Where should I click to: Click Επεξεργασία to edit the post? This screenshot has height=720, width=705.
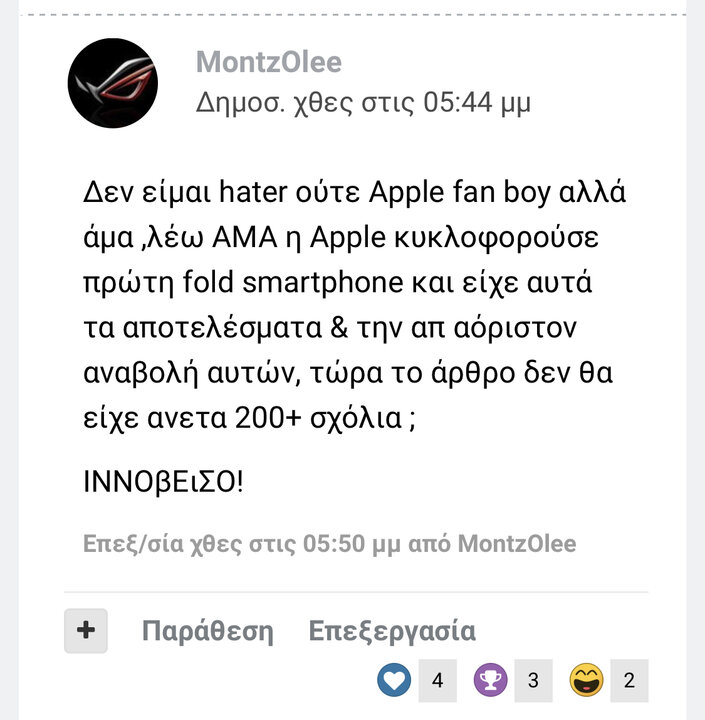point(392,631)
